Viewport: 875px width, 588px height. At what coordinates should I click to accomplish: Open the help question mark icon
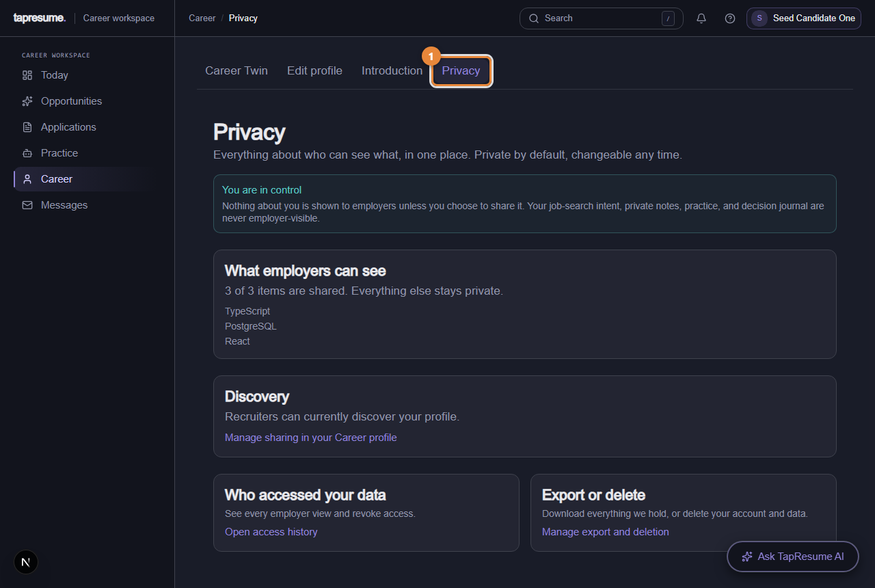point(730,18)
